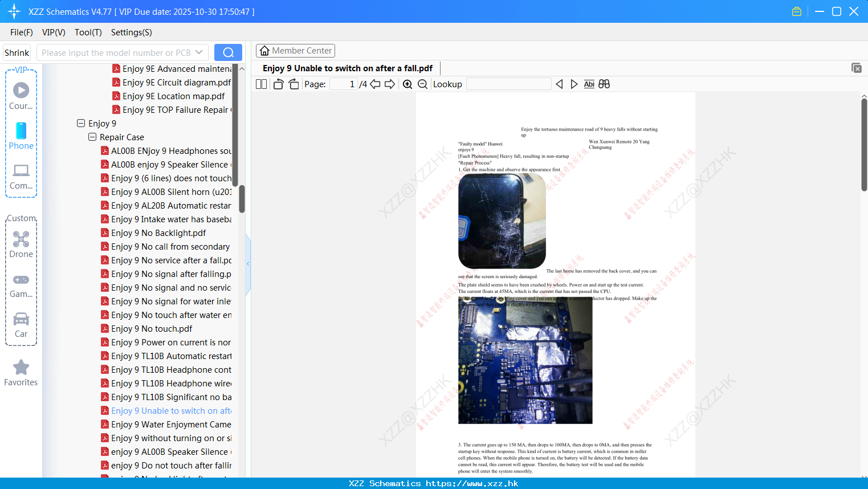Image resolution: width=868 pixels, height=489 pixels.
Task: Collapse the side panel handle
Action: tap(248, 264)
